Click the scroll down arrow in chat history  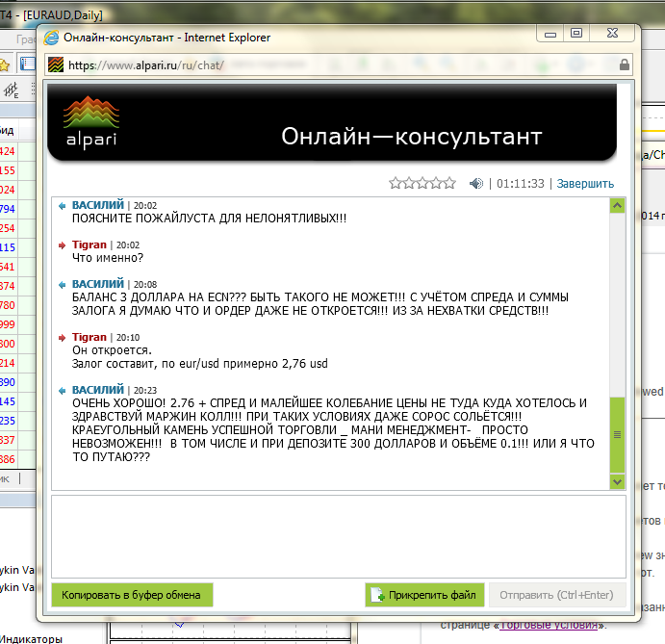[x=617, y=482]
